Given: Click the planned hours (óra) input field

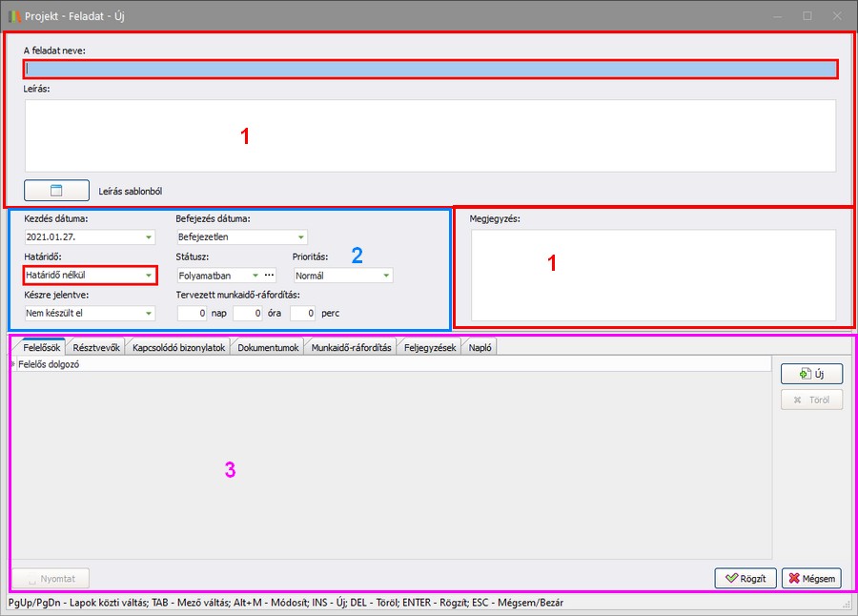Looking at the screenshot, I should pyautogui.click(x=248, y=314).
